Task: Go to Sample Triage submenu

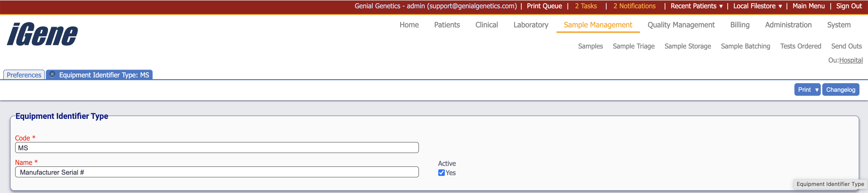Action: point(633,46)
